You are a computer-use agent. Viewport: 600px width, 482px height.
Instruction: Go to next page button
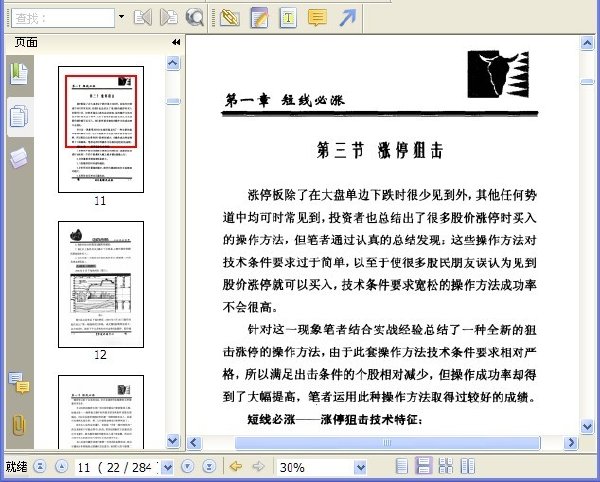pos(188,466)
